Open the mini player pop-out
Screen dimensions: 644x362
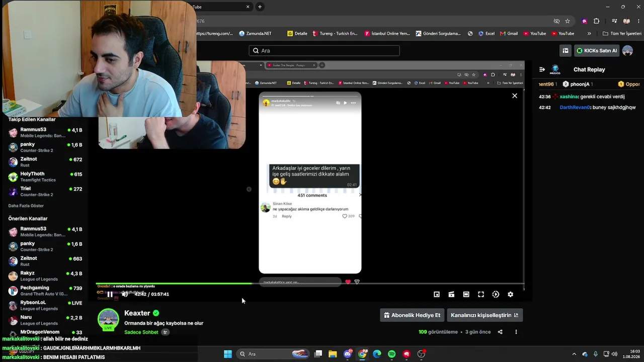coord(437,294)
